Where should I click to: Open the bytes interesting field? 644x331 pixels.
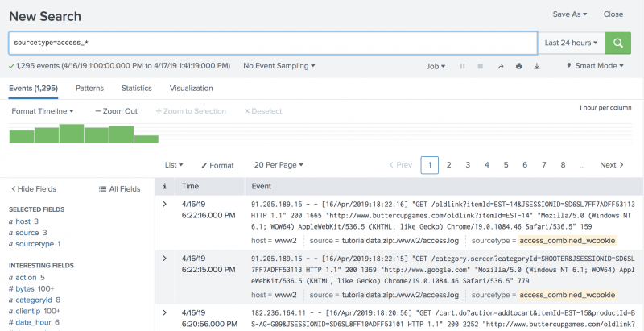pyautogui.click(x=25, y=288)
